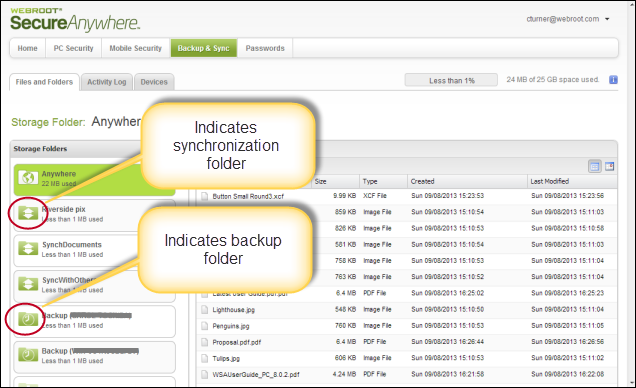Click file icon beside WSAUserGuide_PC_8.0.2.pdf
Viewport: 636px width, 388px height.
coord(205,375)
